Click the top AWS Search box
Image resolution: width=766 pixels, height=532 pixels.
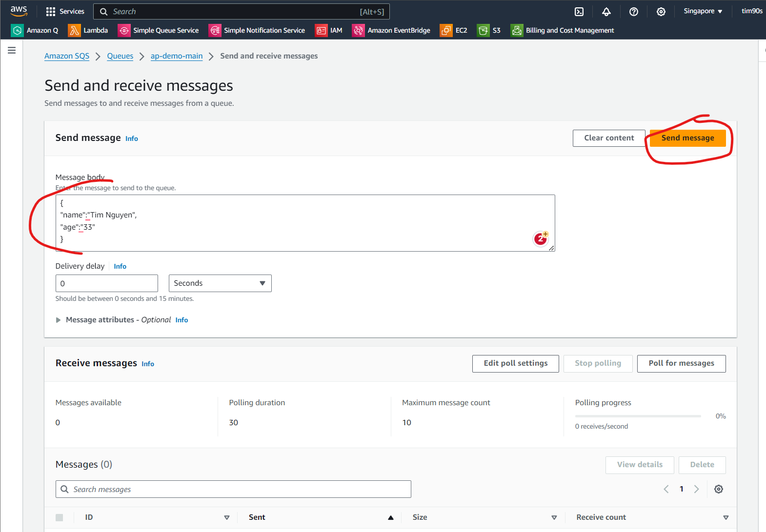242,12
